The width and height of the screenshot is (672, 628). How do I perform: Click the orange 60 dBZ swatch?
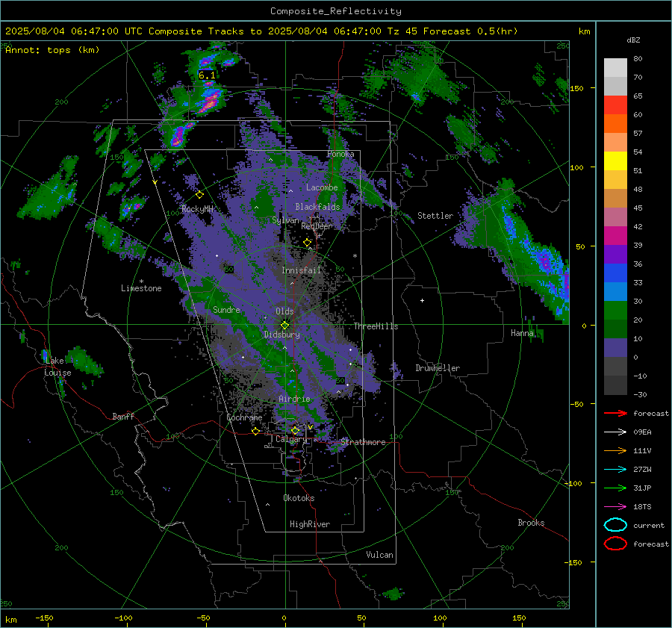[615, 123]
